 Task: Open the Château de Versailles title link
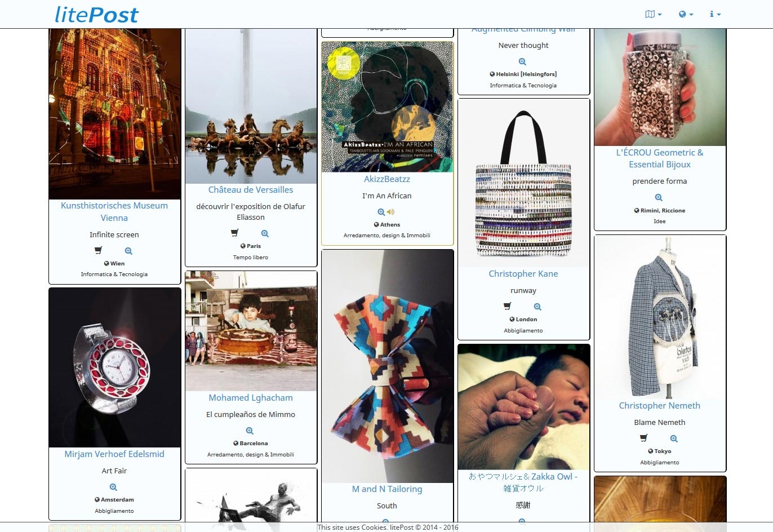pyautogui.click(x=251, y=190)
